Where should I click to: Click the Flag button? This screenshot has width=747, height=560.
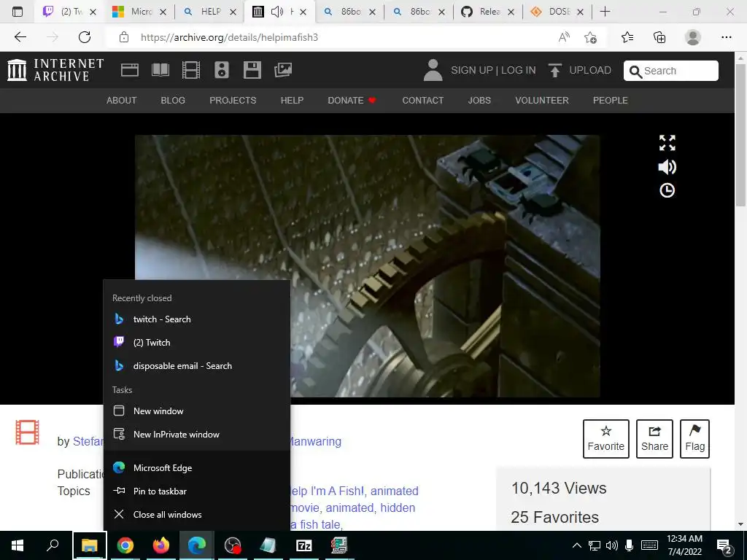(694, 438)
